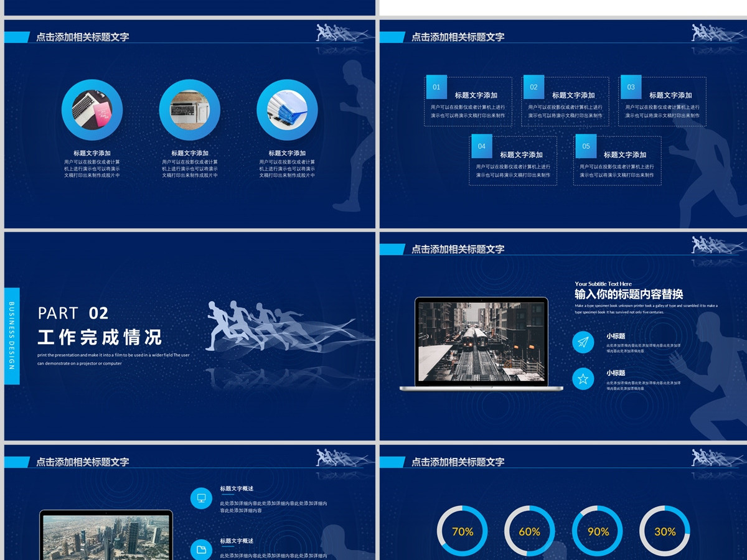This screenshot has width=747, height=560.
Task: Click 标题文字添加 in the 04 box
Action: coord(522,155)
